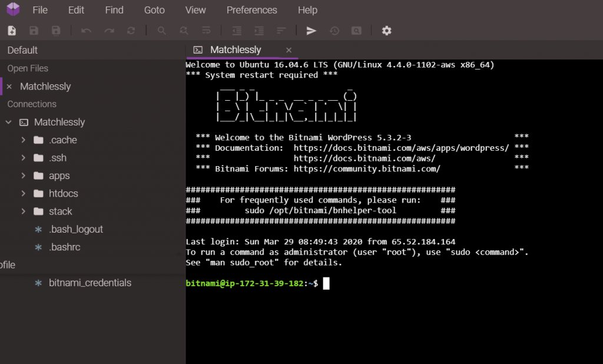The image size is (603, 364).
Task: Click the Default project header
Action: pyautogui.click(x=22, y=51)
